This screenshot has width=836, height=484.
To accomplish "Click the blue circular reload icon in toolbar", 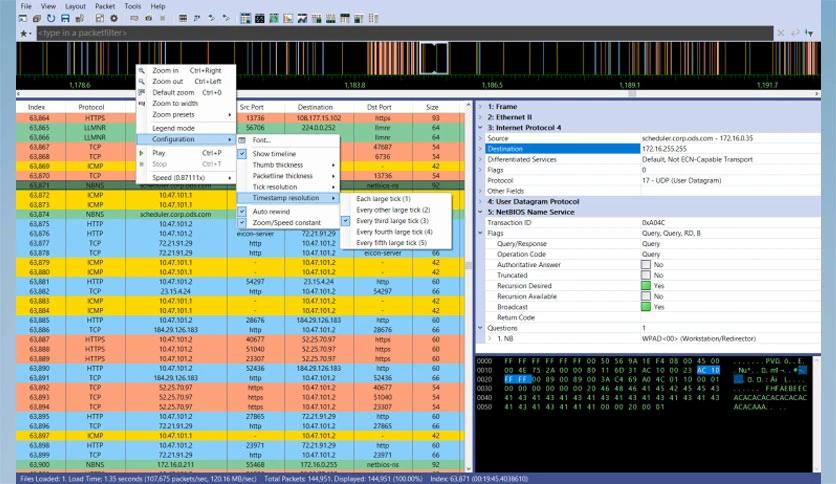I will [x=51, y=19].
